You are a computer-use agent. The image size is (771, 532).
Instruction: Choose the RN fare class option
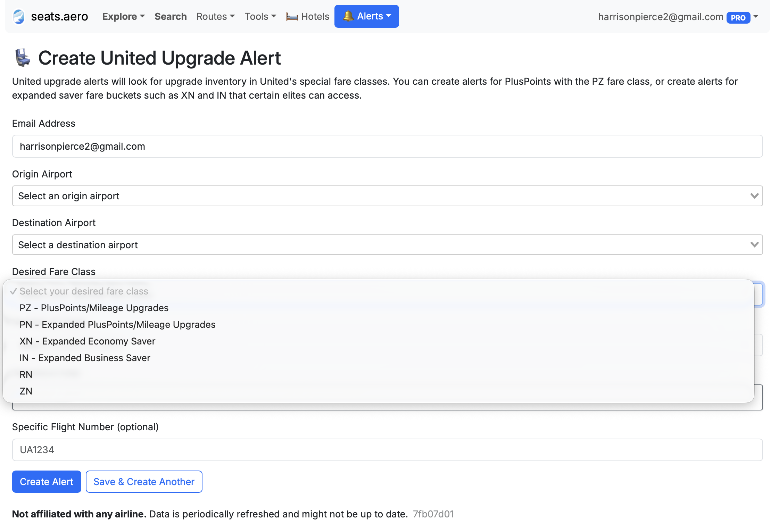pos(379,375)
